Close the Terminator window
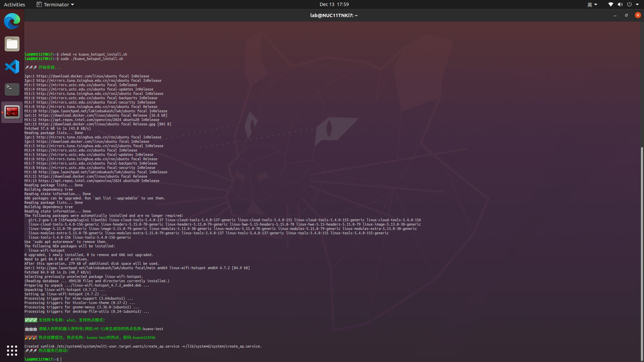 point(638,15)
